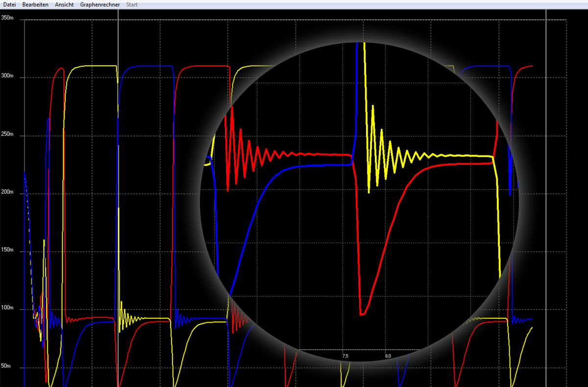Select the 100m y-axis label

(7, 309)
